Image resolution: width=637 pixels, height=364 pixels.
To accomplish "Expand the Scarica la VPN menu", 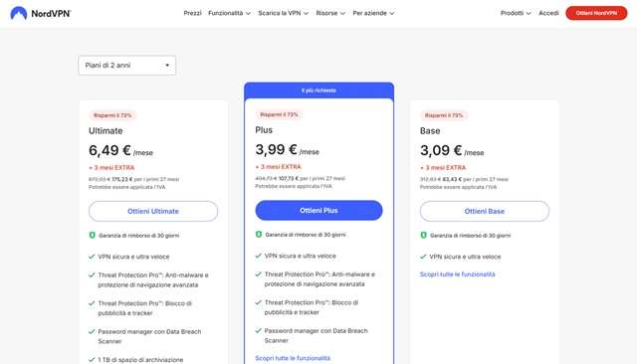I will pyautogui.click(x=283, y=13).
